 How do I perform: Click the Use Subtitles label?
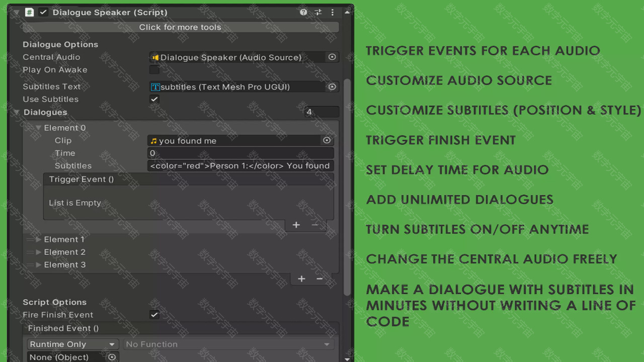pyautogui.click(x=50, y=99)
